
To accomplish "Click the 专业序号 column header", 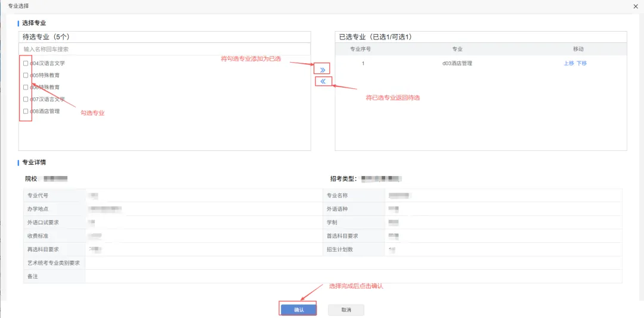I will click(x=361, y=49).
